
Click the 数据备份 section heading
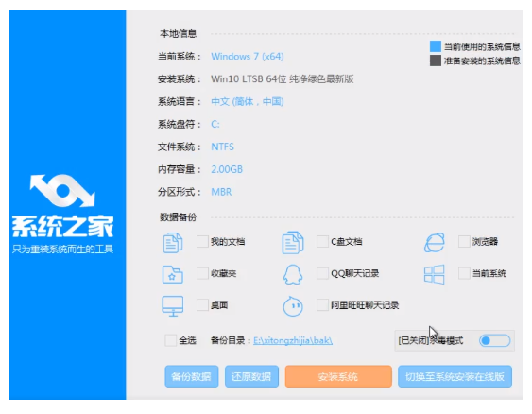tap(179, 217)
